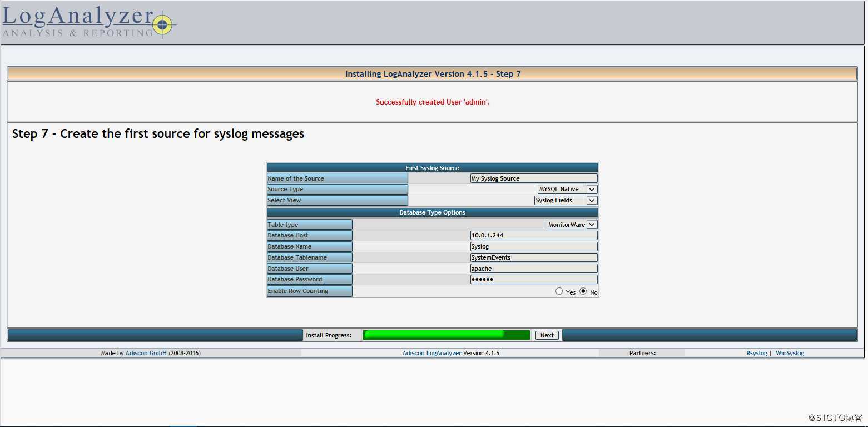Click the LogAnalyzer logo
Viewport: 868px width, 427px height.
click(89, 23)
